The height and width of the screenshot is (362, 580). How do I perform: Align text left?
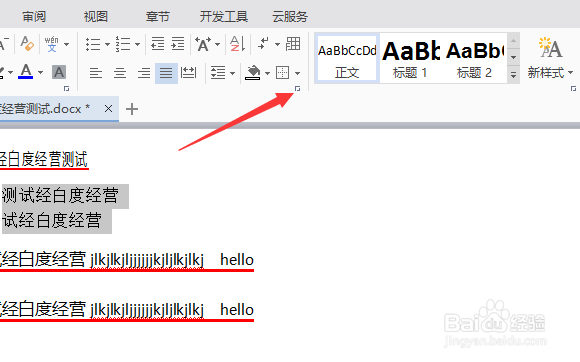point(96,73)
